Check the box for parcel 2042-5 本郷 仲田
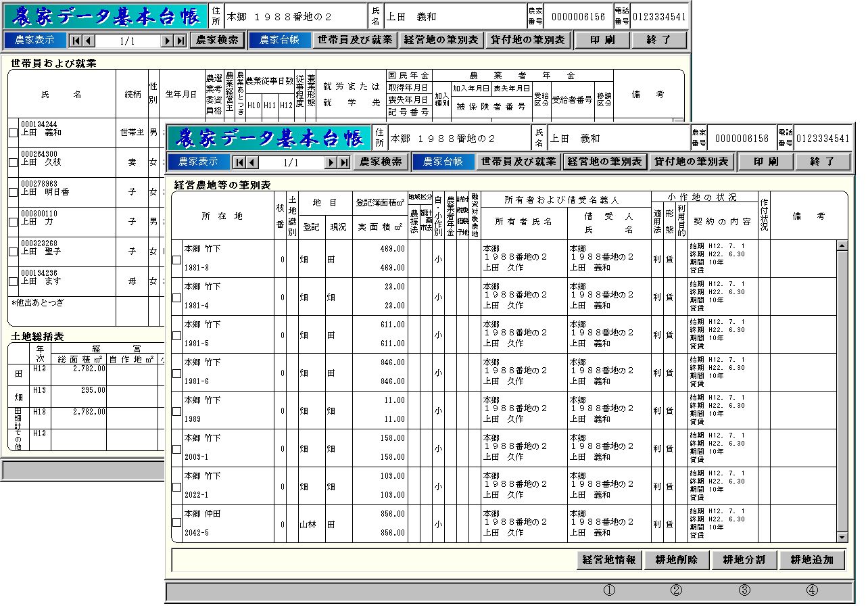Image resolution: width=868 pixels, height=614 pixels. pyautogui.click(x=176, y=522)
